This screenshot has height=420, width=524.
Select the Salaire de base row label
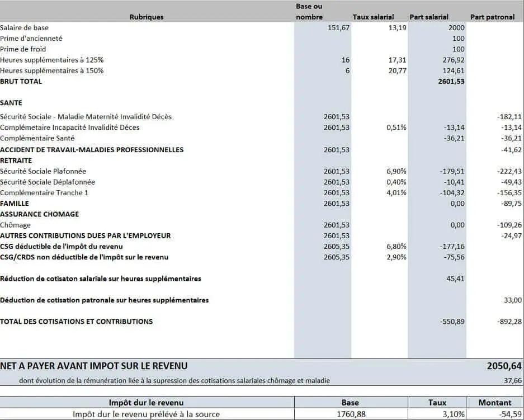tap(25, 27)
